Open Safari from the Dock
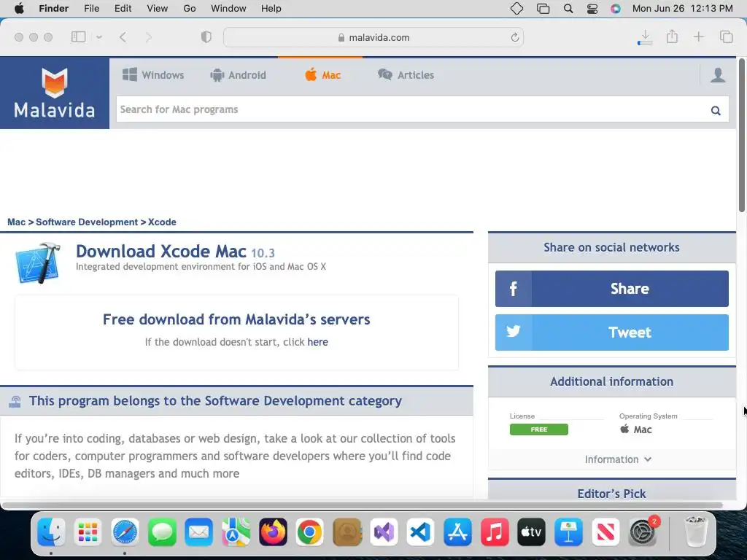Viewport: 747px width, 560px height. [x=125, y=532]
